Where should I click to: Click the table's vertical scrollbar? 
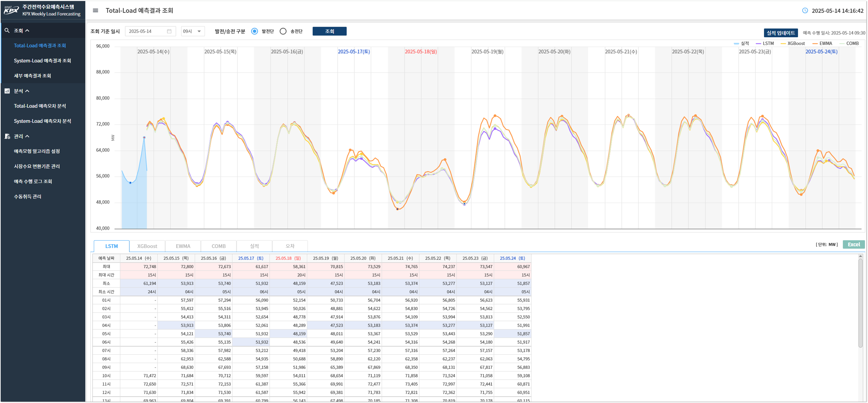coord(860,303)
